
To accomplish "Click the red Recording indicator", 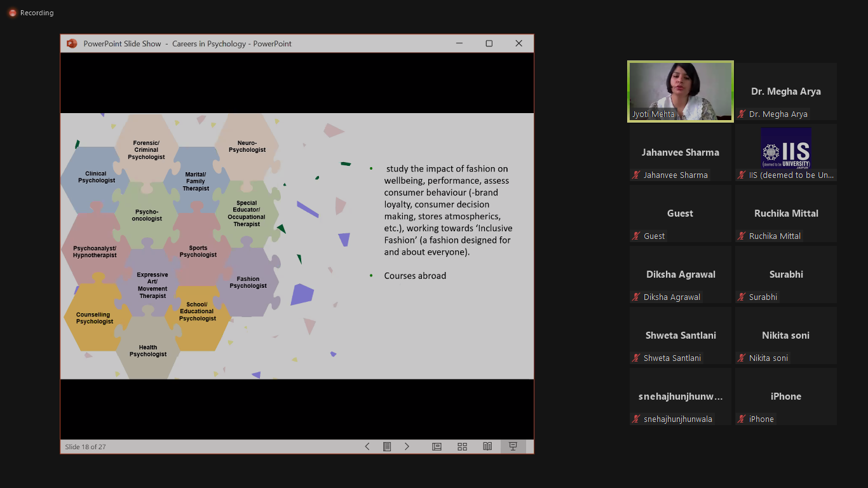I will pos(12,13).
